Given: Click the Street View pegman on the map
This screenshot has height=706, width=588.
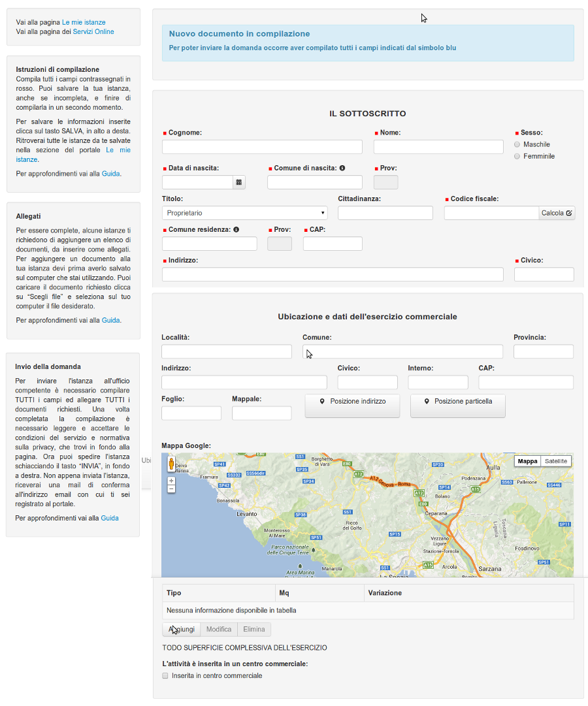Looking at the screenshot, I should (x=171, y=464).
